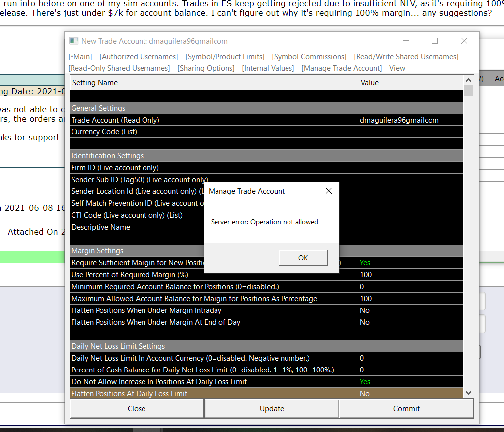Viewport: 504px width, 432px height.
Task: Edit Percent of Cash Balance loss limit value
Action: point(411,370)
